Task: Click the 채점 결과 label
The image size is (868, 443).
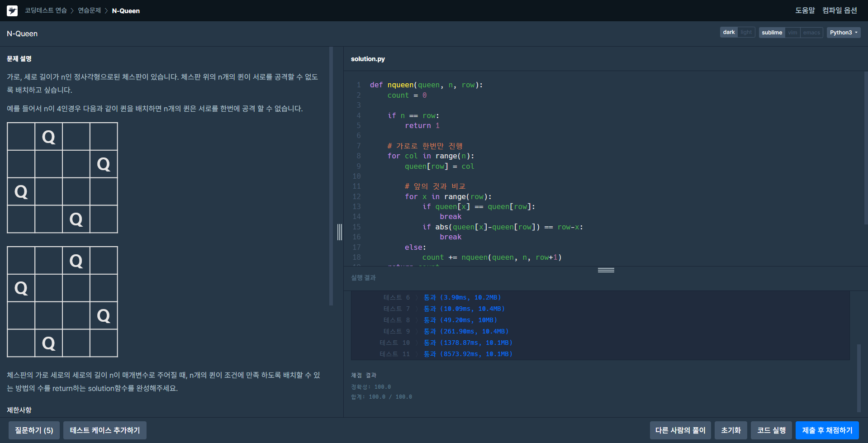Action: point(364,375)
